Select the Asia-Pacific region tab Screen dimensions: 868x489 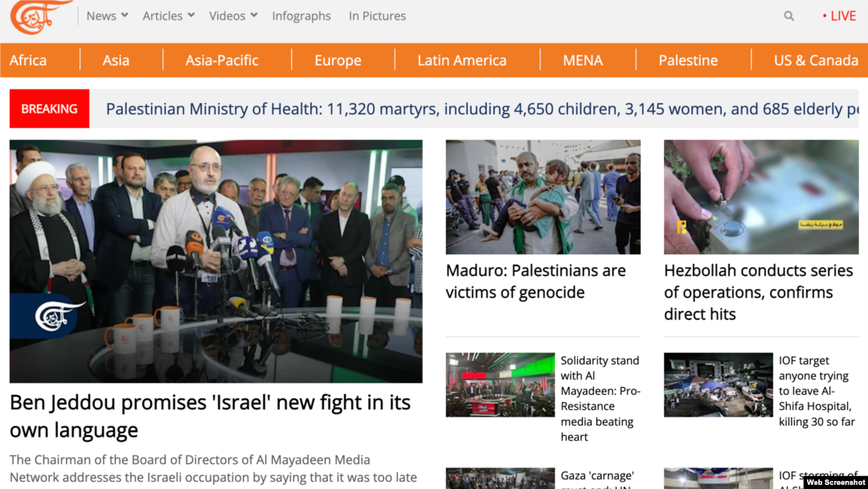[x=222, y=60]
